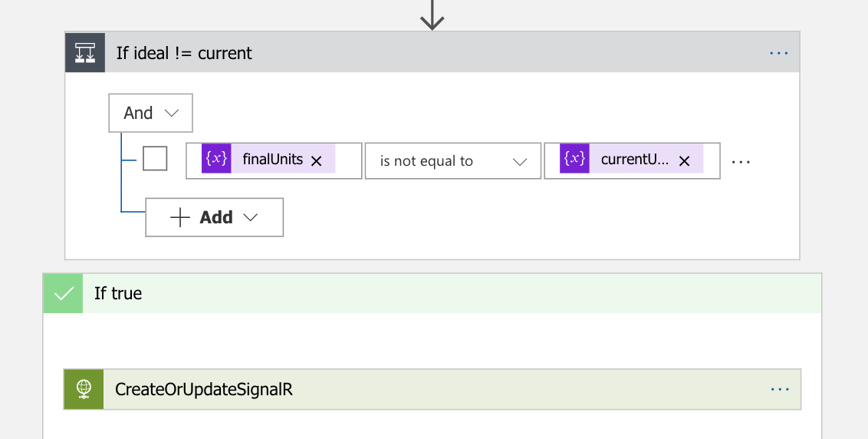Select the 'If true' branch header
Screen dimensions: 868x439
[x=432, y=293]
